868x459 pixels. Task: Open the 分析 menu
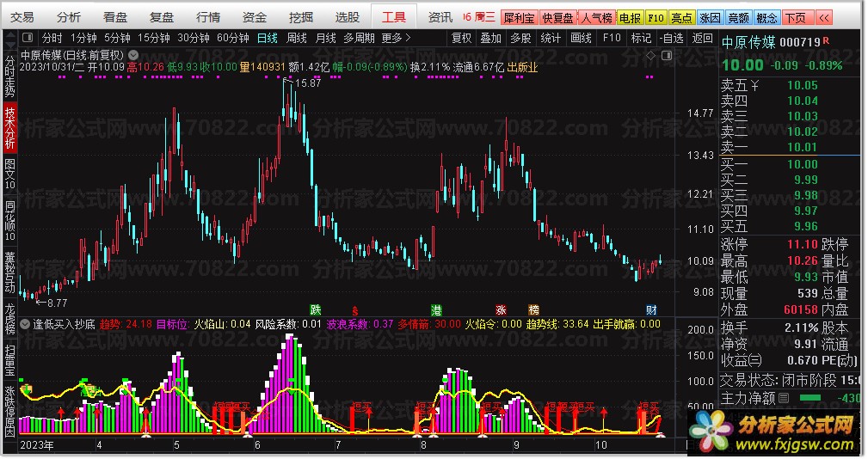(69, 18)
